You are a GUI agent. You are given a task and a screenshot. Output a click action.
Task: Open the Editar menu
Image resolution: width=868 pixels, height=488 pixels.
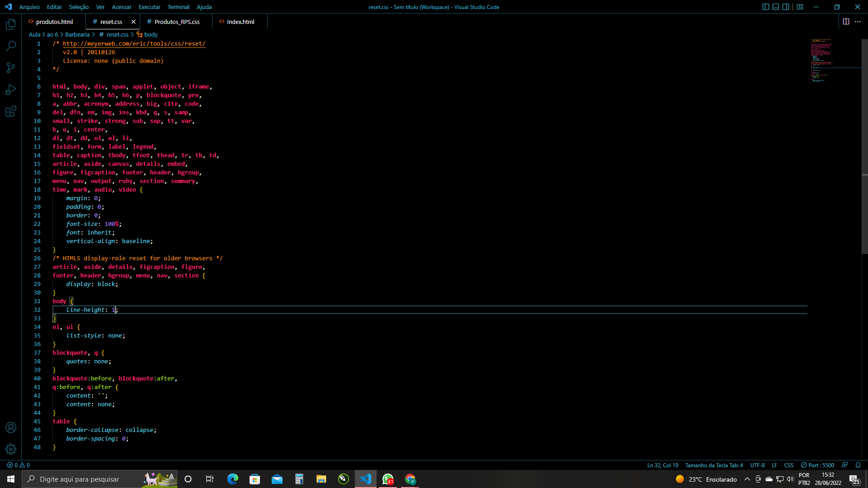click(54, 7)
